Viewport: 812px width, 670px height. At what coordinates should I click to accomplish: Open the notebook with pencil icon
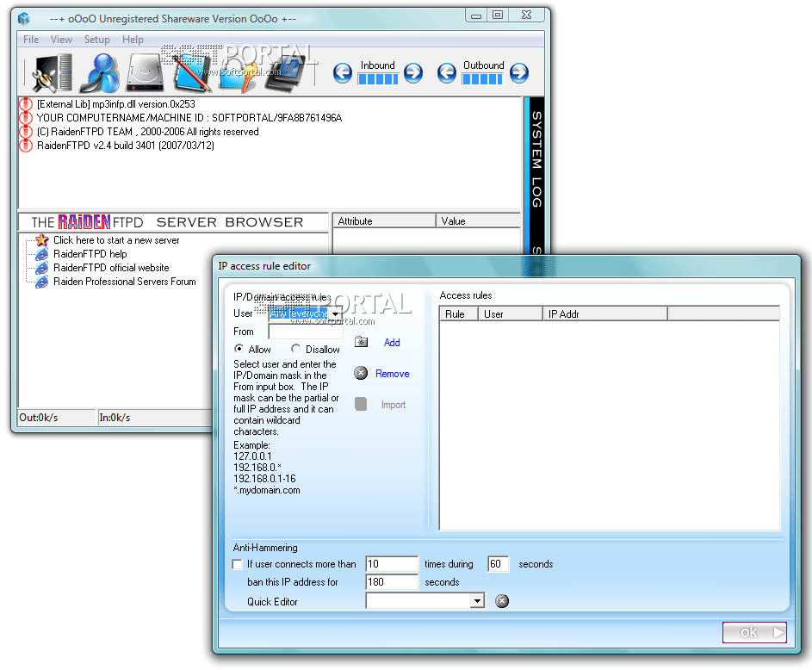190,73
